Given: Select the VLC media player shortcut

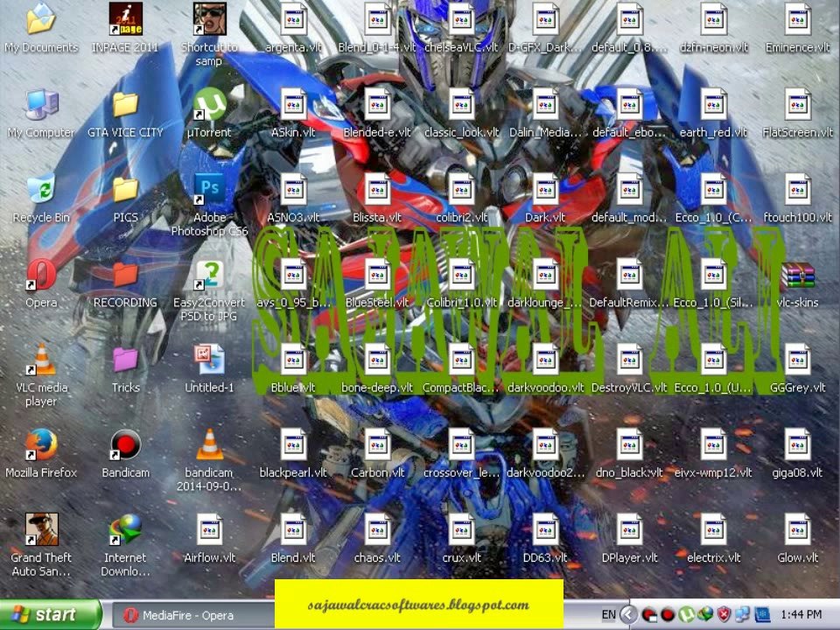Looking at the screenshot, I should [41, 360].
